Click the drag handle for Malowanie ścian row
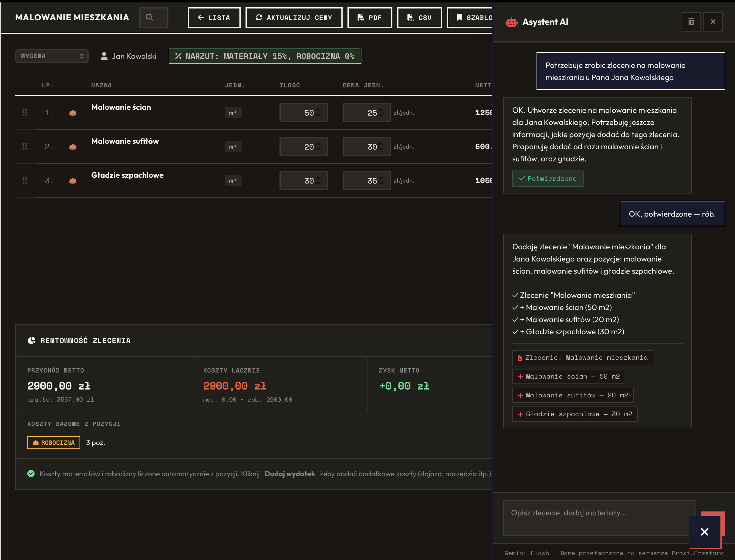The height and width of the screenshot is (560, 735). pyautogui.click(x=25, y=113)
